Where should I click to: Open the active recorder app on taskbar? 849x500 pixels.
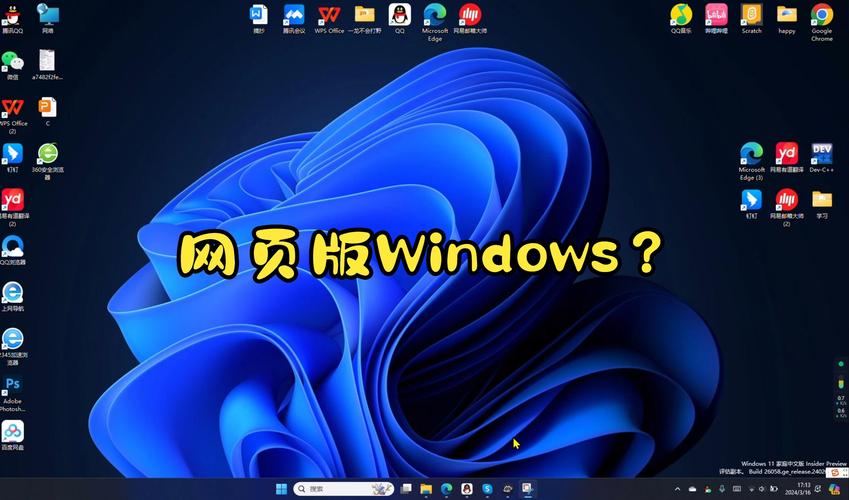click(x=527, y=489)
